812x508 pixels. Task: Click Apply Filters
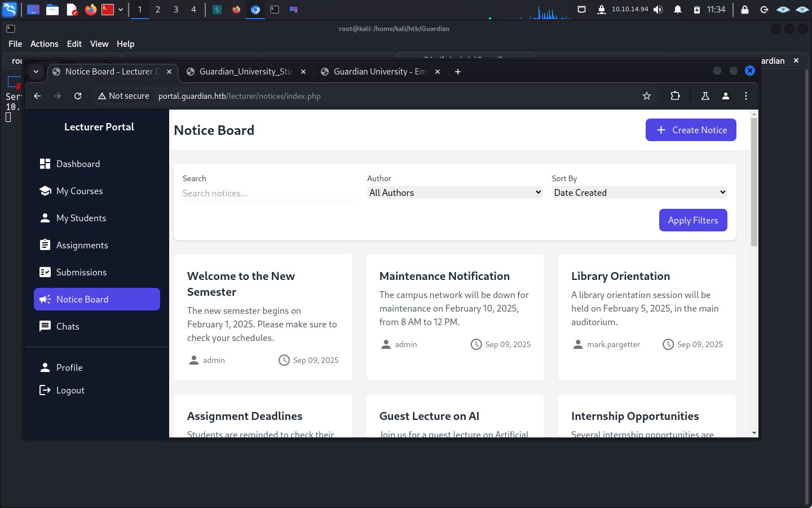[693, 220]
